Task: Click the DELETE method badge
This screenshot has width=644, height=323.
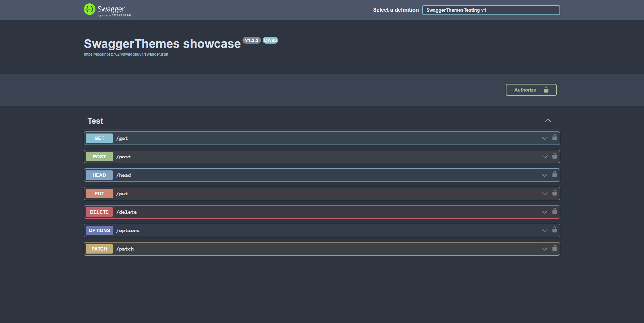Action: coord(99,212)
